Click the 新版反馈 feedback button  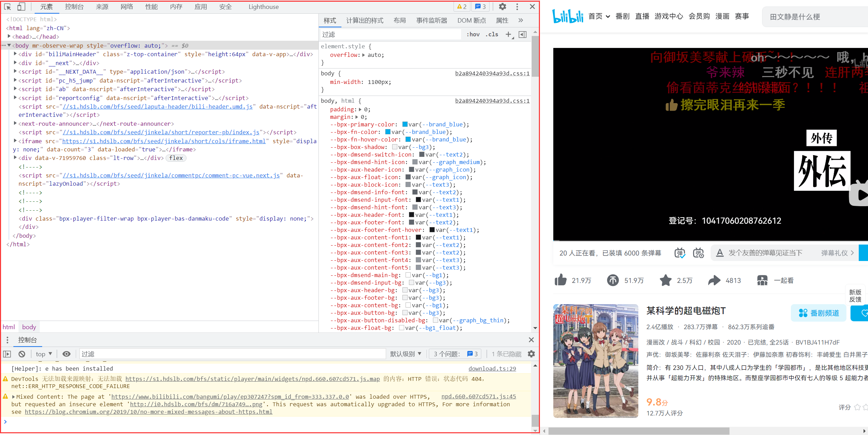pos(855,296)
